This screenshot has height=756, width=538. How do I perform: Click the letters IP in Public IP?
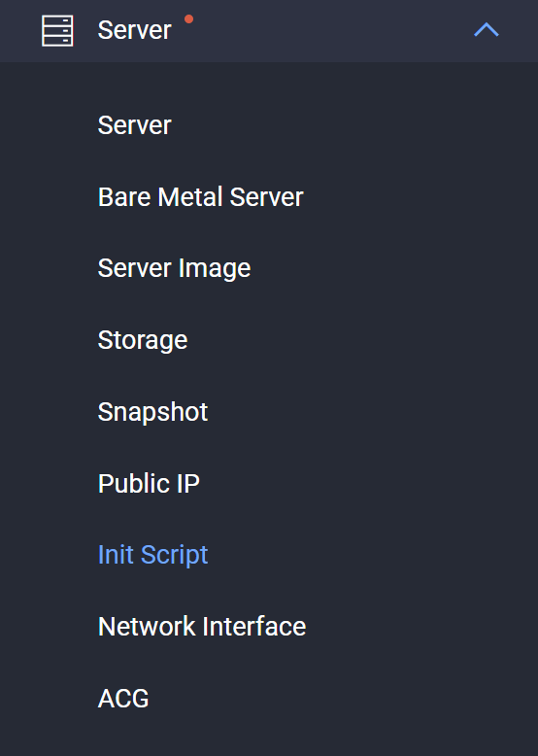[x=187, y=484]
